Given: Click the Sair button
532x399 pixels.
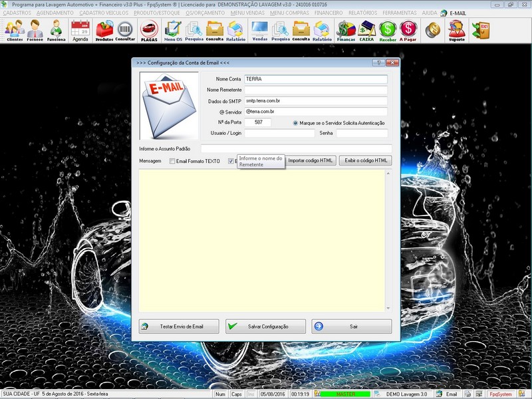Looking at the screenshot, I should click(x=352, y=327).
